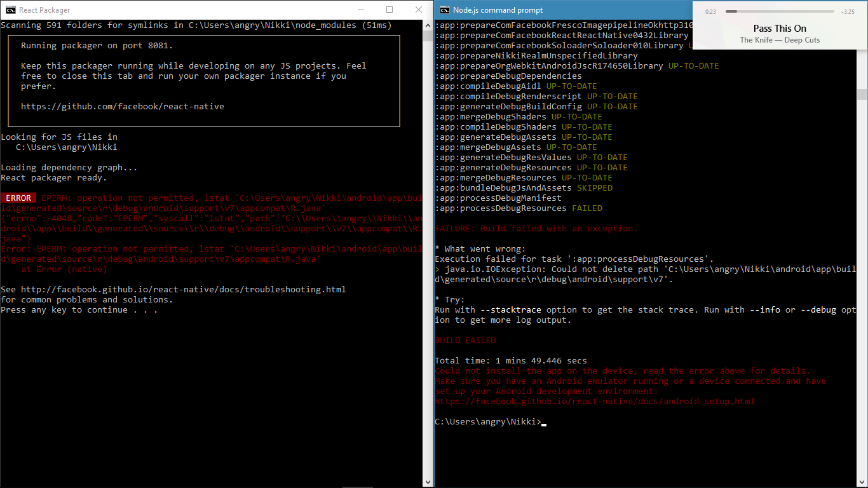Click the ":app:processDebugResources FAILED" line
Image resolution: width=868 pixels, height=488 pixels.
(x=519, y=208)
